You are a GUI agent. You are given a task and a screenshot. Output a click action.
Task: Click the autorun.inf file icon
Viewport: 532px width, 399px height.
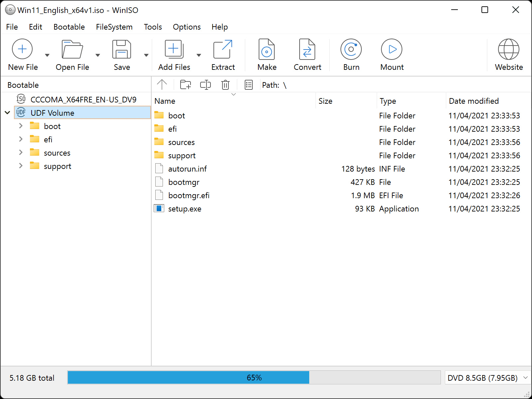[x=159, y=169]
